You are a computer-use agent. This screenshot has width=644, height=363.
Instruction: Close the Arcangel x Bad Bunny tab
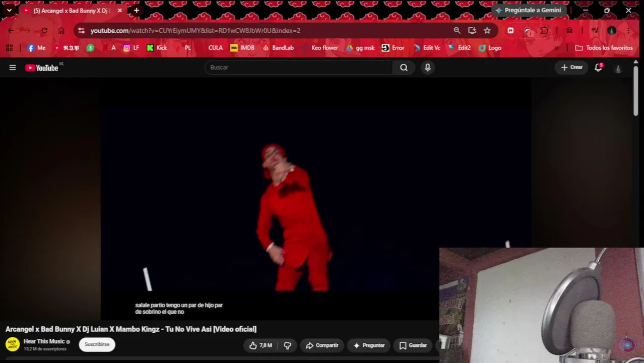point(119,11)
